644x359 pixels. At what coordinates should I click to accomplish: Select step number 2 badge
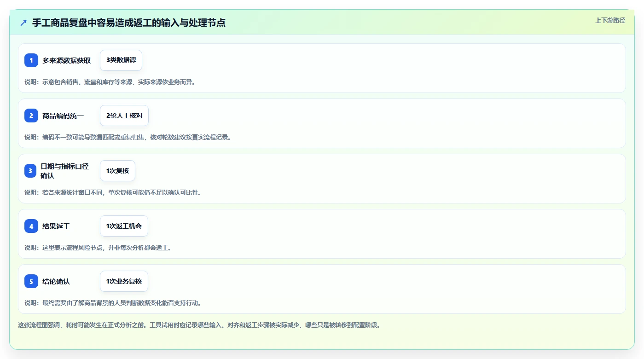[31, 116]
